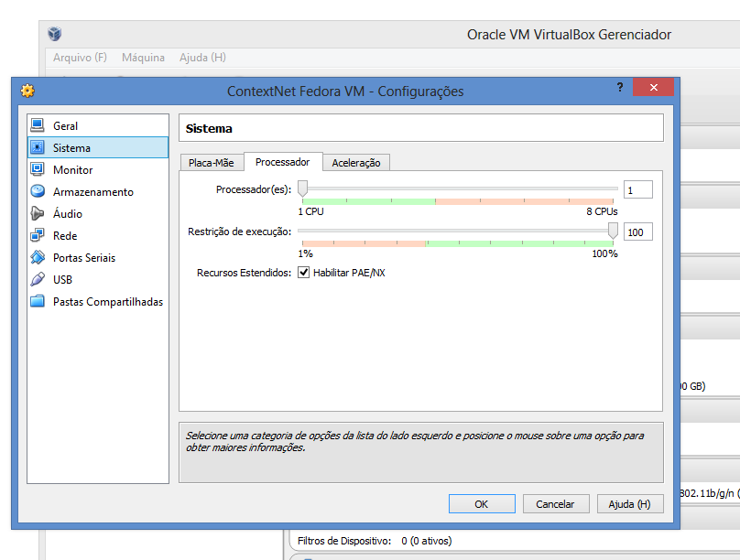740x560 pixels.
Task: Click the Restrição de execução slider handle
Action: 613,231
